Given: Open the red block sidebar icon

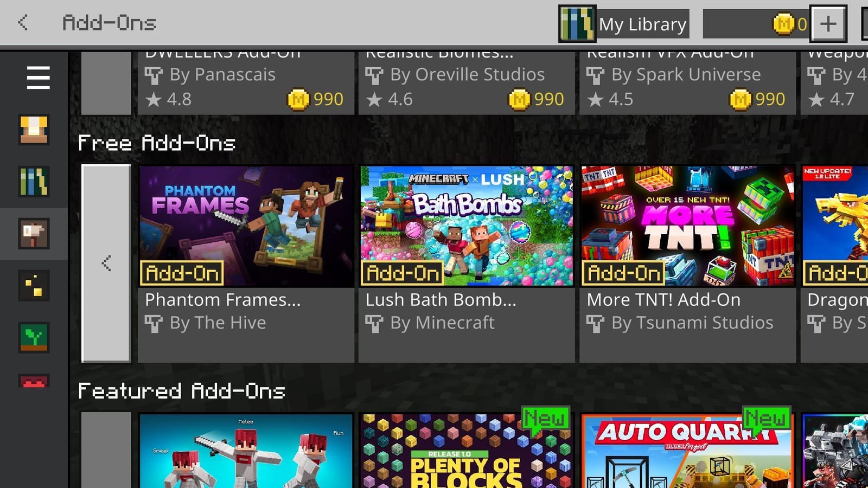Looking at the screenshot, I should tap(34, 381).
